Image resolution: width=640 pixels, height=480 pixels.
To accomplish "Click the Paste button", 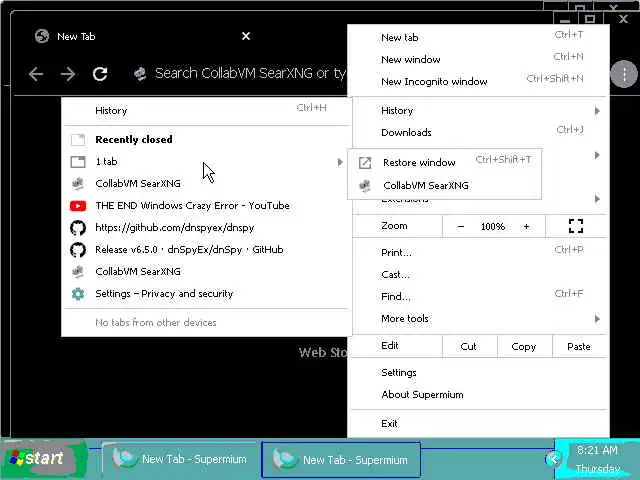I will (580, 347).
